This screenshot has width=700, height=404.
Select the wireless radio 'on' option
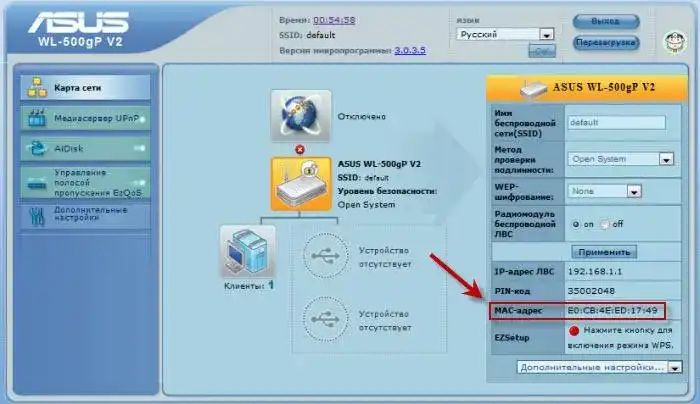576,225
